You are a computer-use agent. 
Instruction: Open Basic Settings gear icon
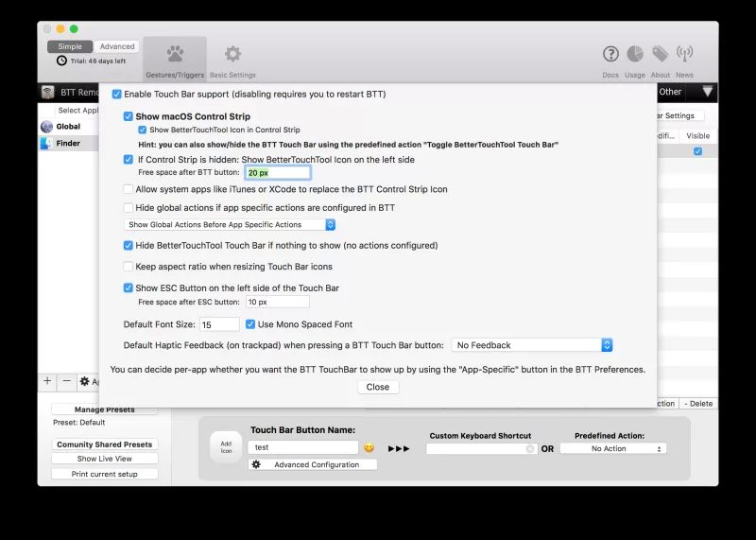coord(232,54)
